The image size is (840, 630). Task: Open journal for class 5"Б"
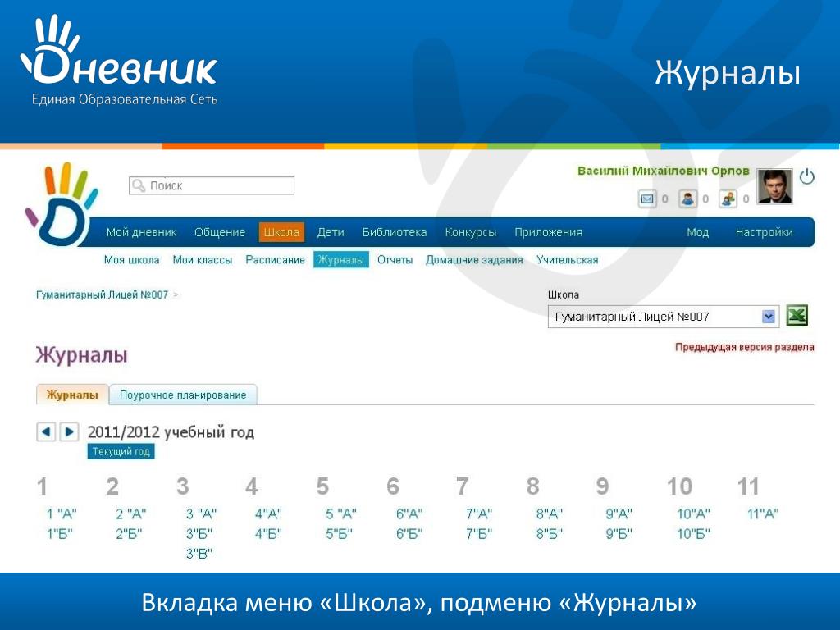339,533
